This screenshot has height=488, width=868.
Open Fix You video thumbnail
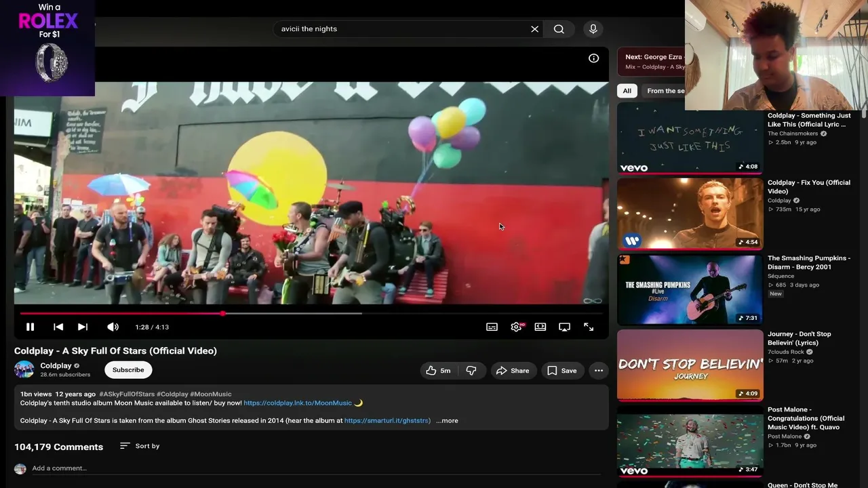pos(690,213)
